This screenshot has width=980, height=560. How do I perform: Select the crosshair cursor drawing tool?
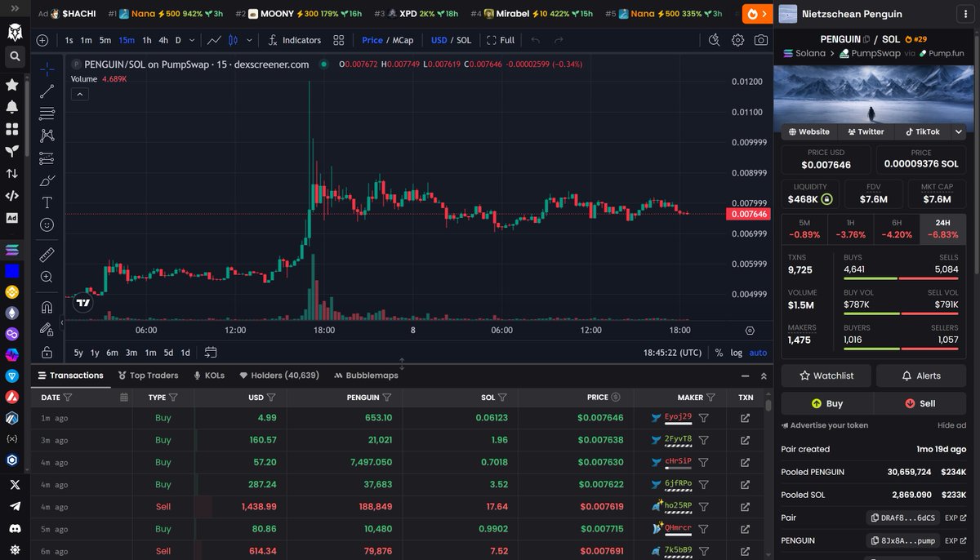(x=47, y=69)
